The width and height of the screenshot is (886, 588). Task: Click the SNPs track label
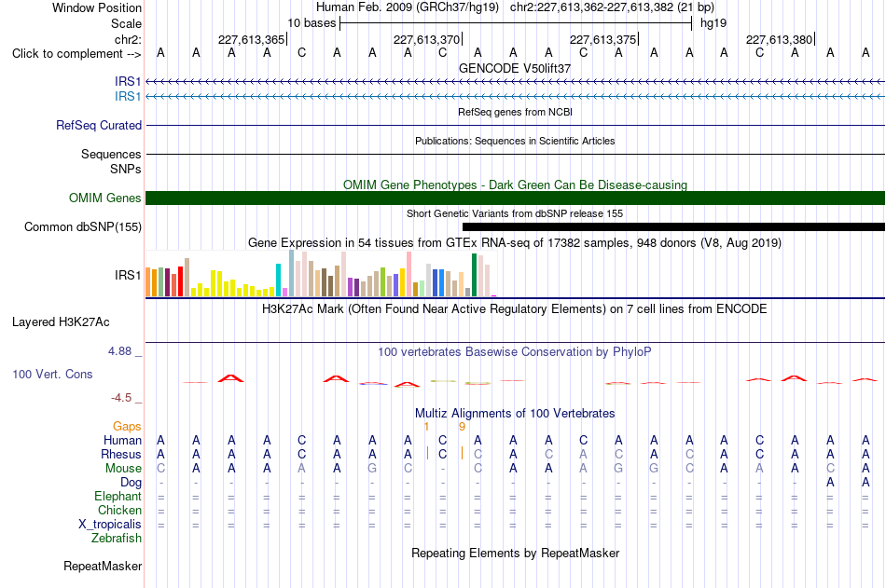point(126,169)
